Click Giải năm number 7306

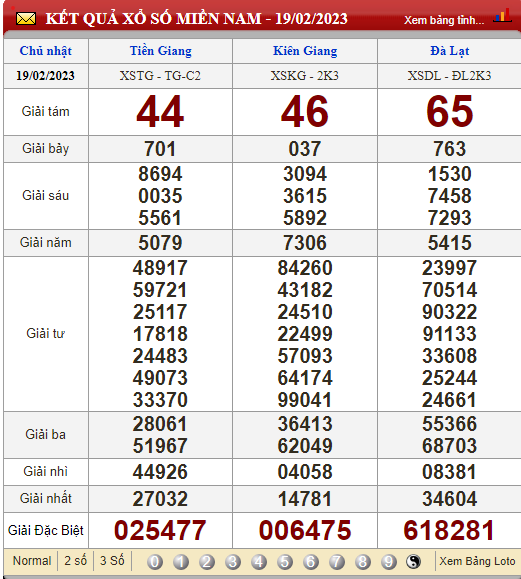305,243
